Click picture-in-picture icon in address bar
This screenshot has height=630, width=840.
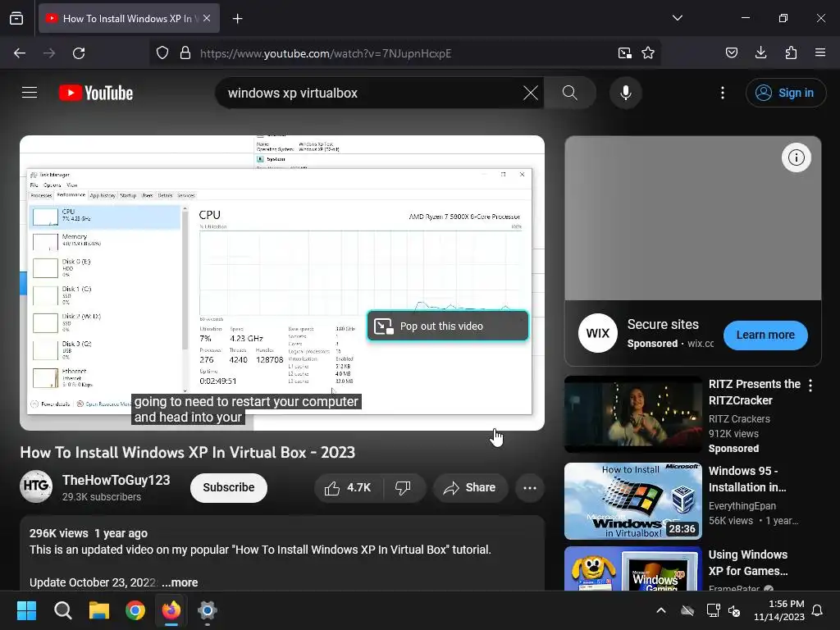[x=624, y=53]
